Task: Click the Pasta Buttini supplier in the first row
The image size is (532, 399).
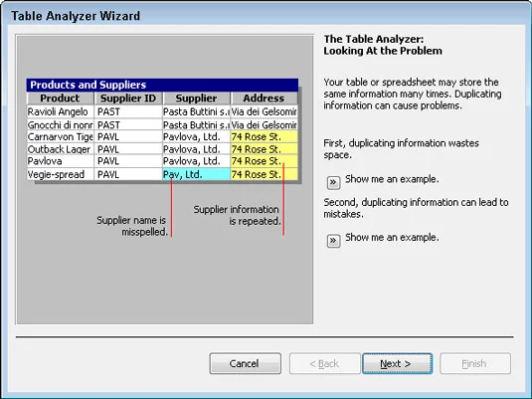Action: click(196, 111)
